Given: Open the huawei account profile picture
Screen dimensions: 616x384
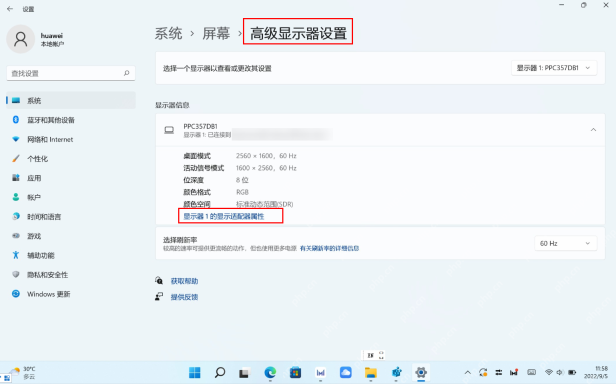Looking at the screenshot, I should (x=20, y=39).
